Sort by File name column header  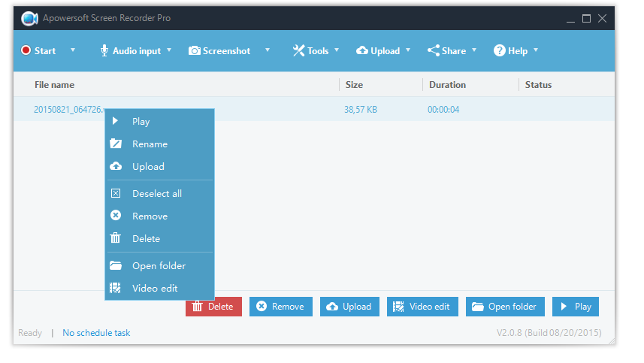(54, 85)
